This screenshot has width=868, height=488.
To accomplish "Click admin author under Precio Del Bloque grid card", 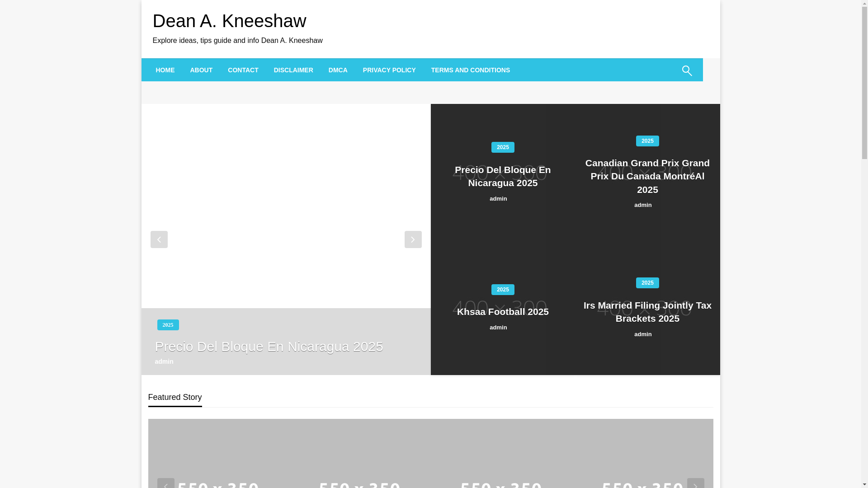I will tap(498, 199).
